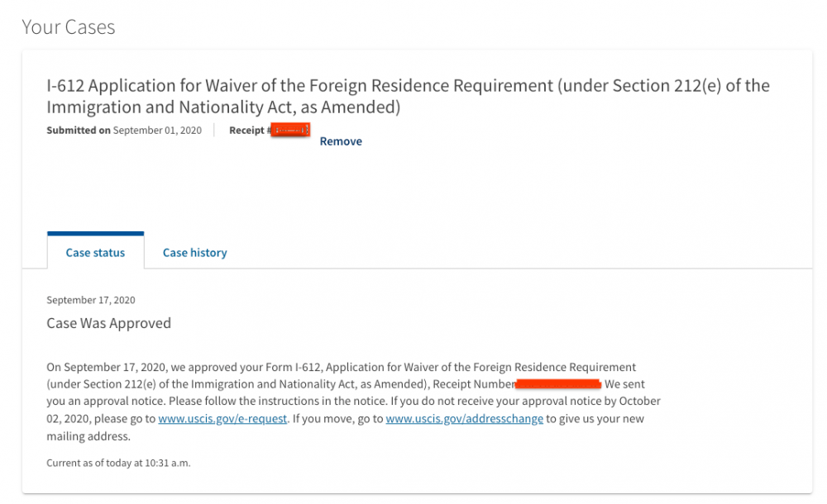Switch to the Case history tab

pyautogui.click(x=194, y=252)
